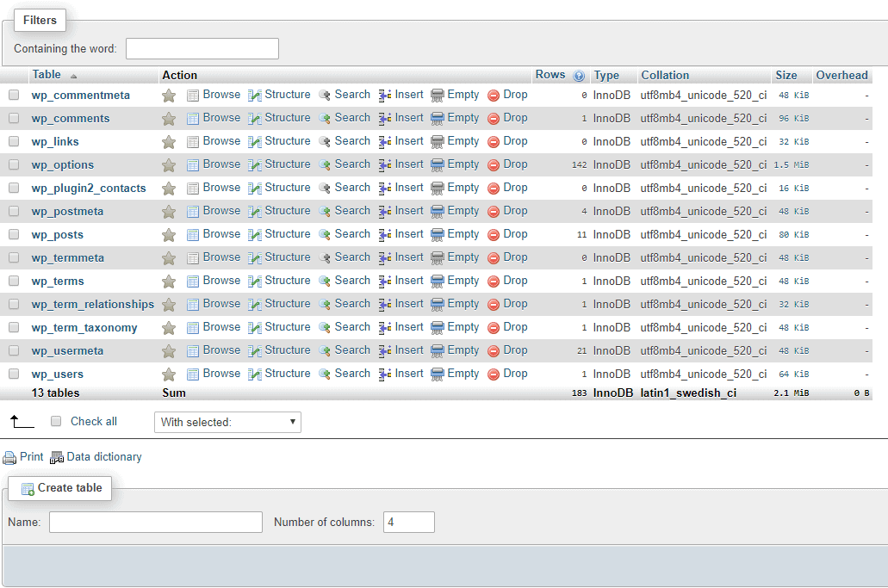Open the With selected dropdown

click(x=227, y=422)
